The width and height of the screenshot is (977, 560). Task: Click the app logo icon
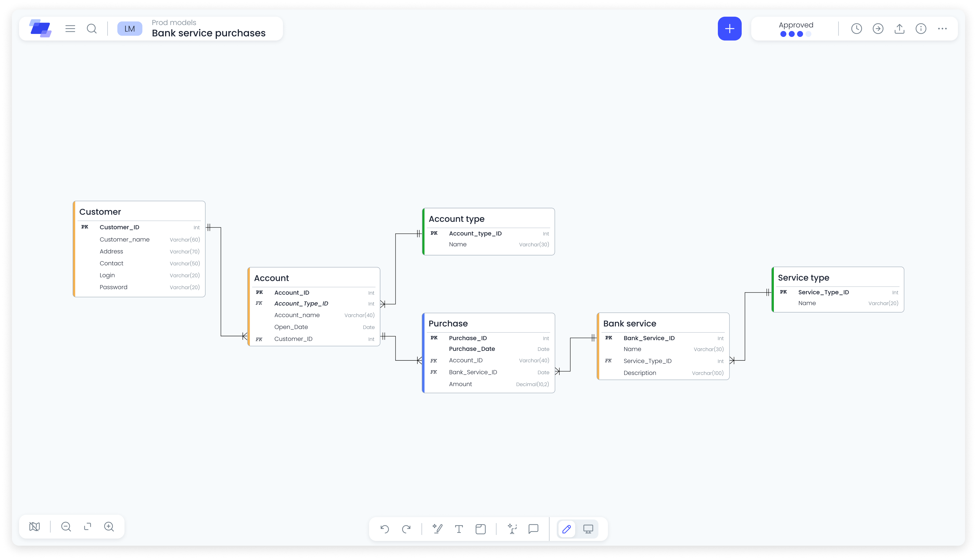pos(41,29)
